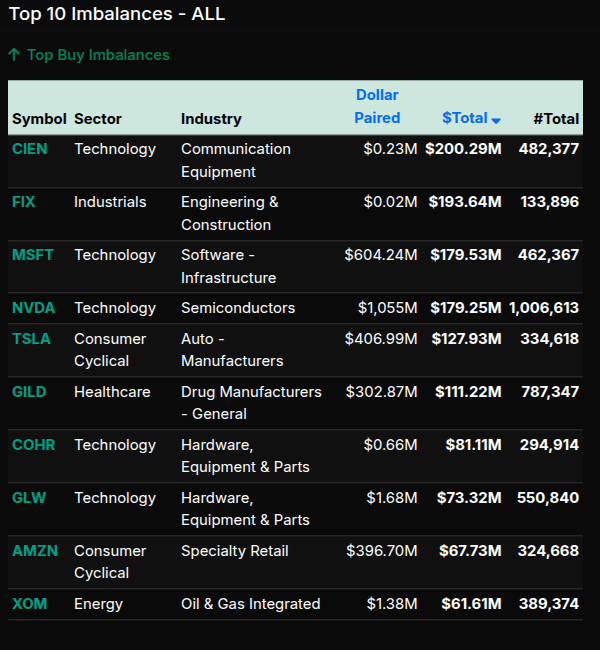Click the Industry column header
The height and width of the screenshot is (650, 600).
click(x=211, y=119)
